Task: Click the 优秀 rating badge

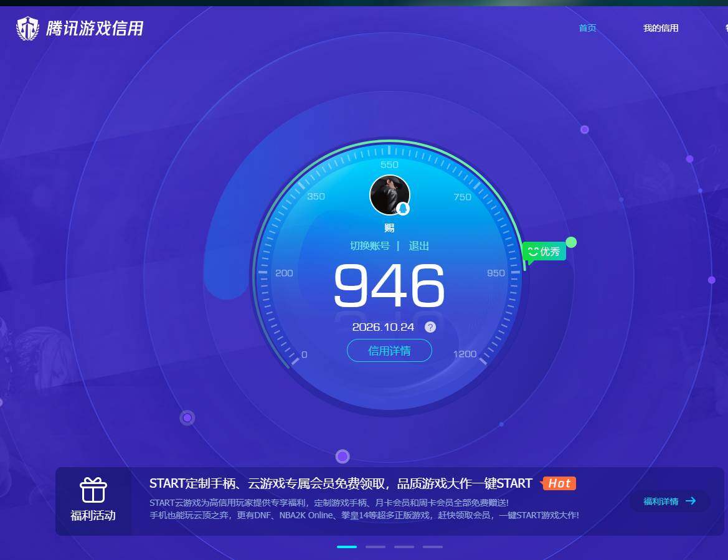Action: (x=544, y=252)
